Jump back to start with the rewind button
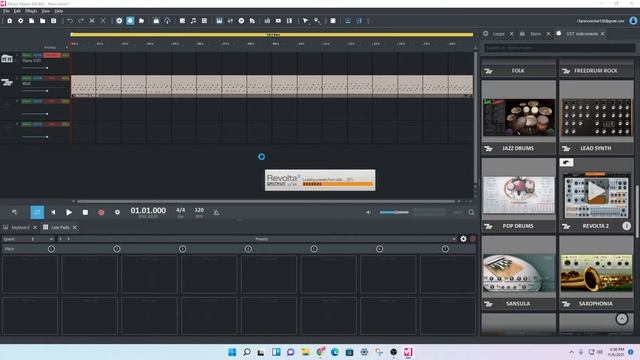 53,212
